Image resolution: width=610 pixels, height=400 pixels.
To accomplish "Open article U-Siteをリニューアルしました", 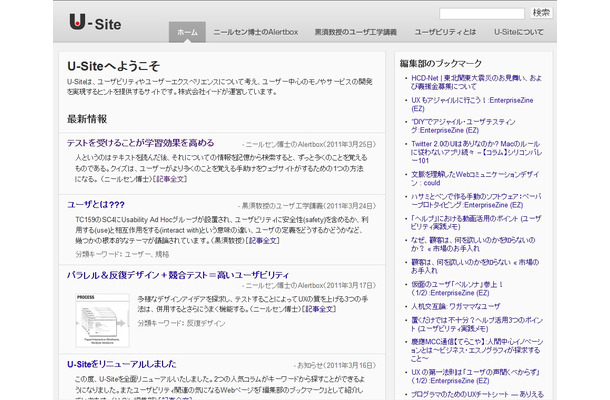I will (121, 364).
